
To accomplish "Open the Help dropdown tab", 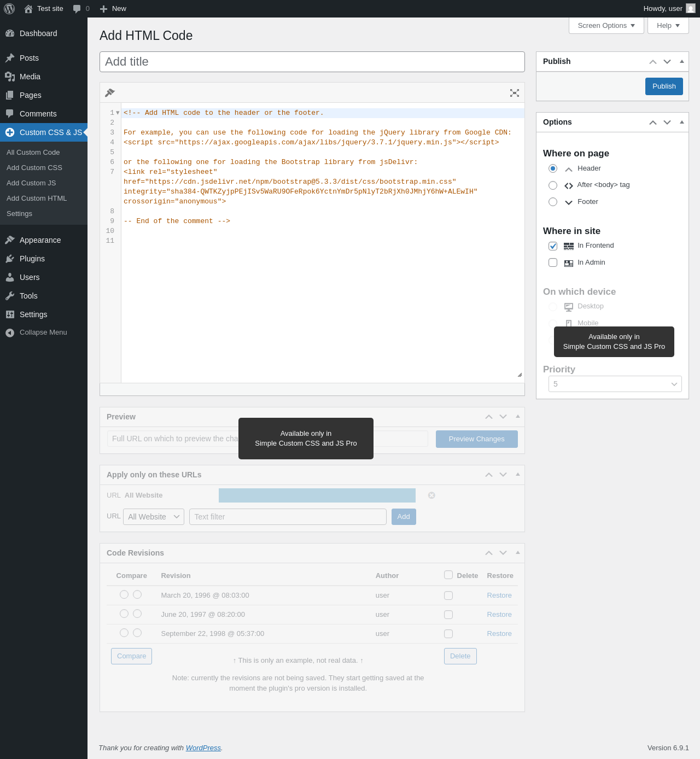I will pyautogui.click(x=668, y=26).
